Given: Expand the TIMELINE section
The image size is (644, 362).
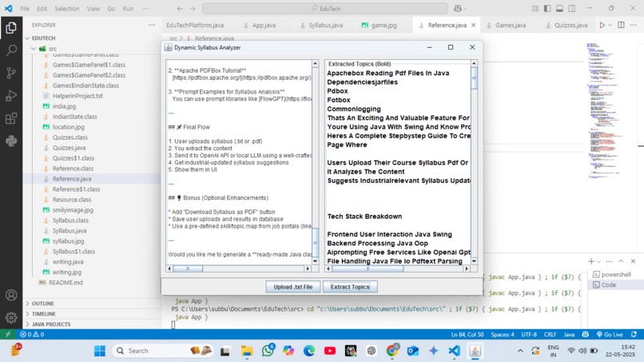Looking at the screenshot, I should click(43, 313).
